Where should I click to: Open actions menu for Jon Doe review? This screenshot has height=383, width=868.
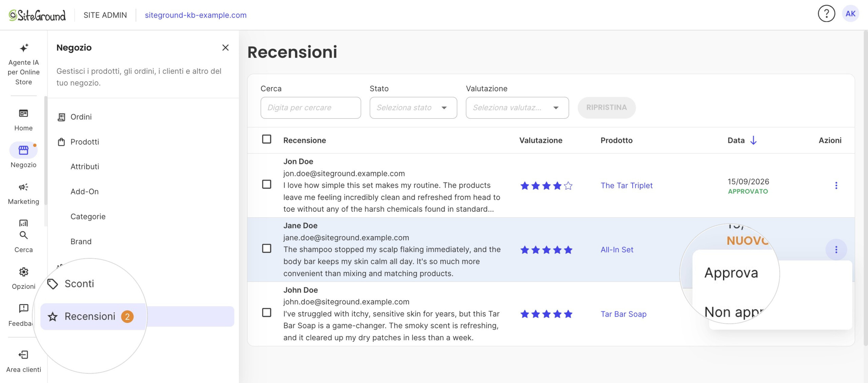click(836, 186)
